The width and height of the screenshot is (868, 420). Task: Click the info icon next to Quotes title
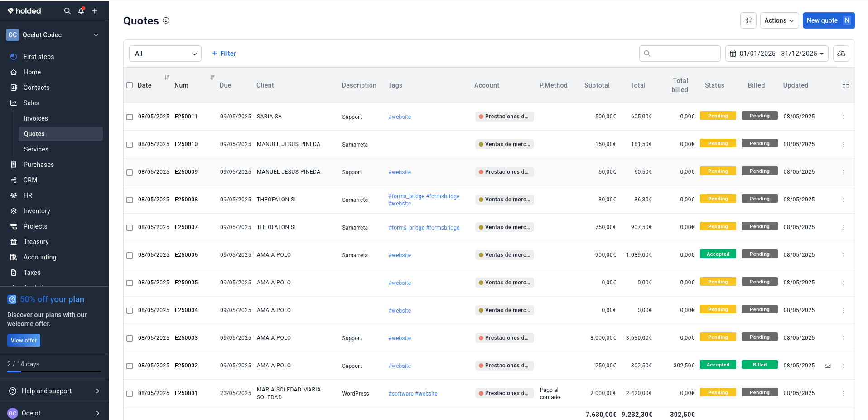[x=166, y=20]
